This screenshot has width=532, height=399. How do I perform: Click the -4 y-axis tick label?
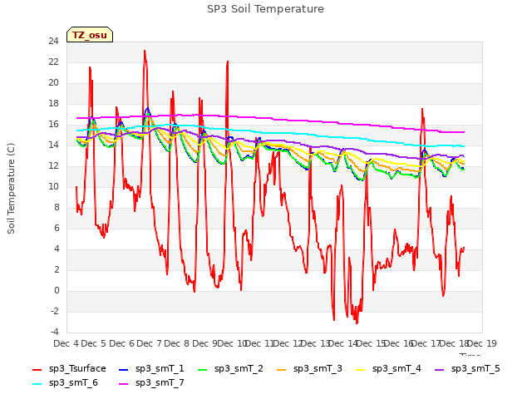click(54, 332)
